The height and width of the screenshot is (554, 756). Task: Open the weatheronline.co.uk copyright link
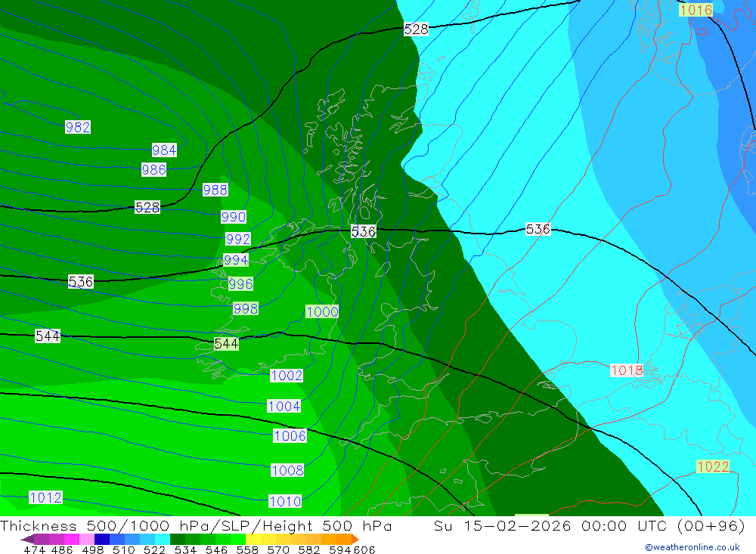click(692, 547)
